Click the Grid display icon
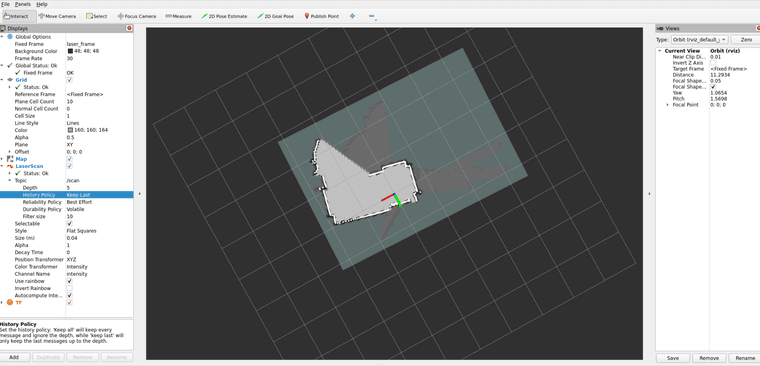The image size is (760, 366). [10, 80]
